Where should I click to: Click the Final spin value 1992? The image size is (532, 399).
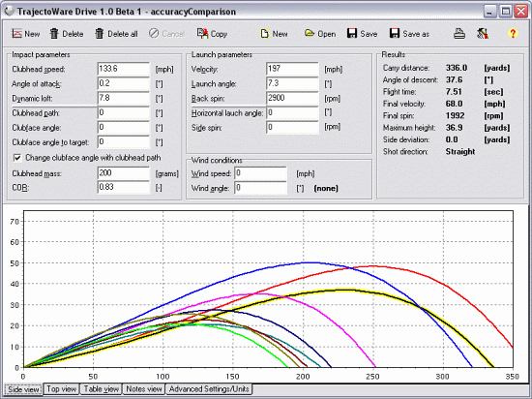tap(455, 115)
